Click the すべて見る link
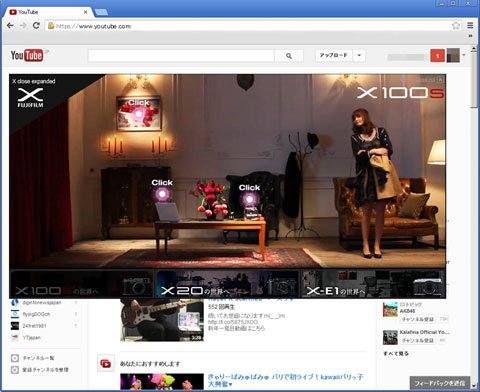The width and height of the screenshot is (480, 392). pyautogui.click(x=396, y=353)
